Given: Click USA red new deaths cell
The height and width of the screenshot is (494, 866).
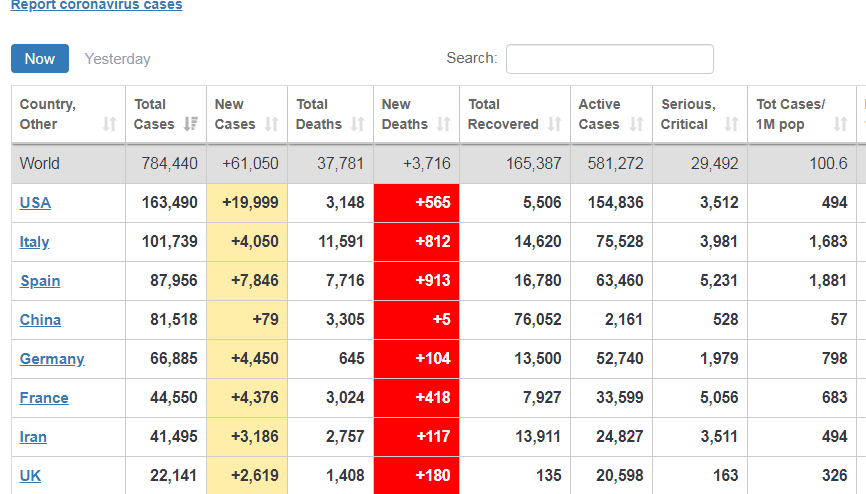Looking at the screenshot, I should pos(416,203).
